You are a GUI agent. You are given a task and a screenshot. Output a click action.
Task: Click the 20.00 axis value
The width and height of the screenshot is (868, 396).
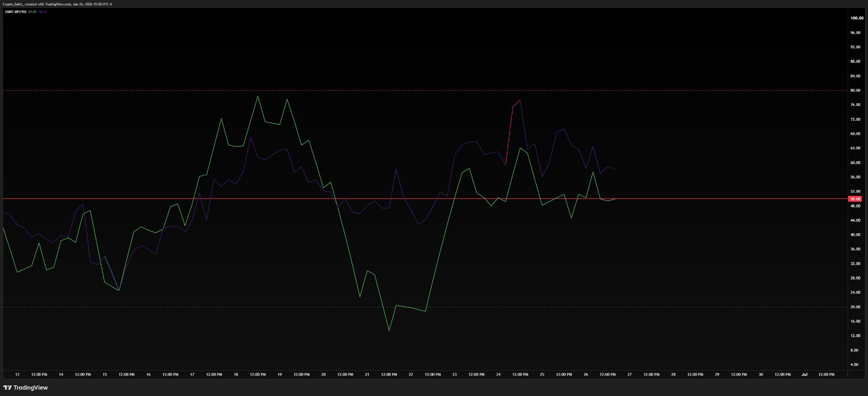coord(855,307)
